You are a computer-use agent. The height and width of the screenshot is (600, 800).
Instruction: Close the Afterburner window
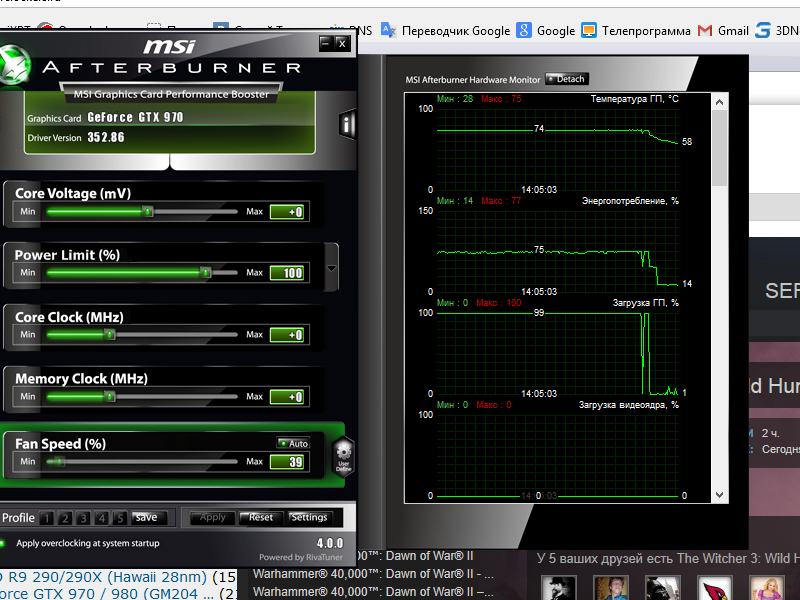pyautogui.click(x=342, y=43)
